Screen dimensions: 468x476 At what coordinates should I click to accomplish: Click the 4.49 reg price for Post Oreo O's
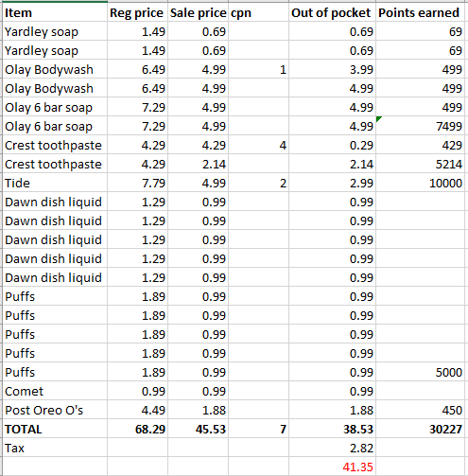point(137,410)
